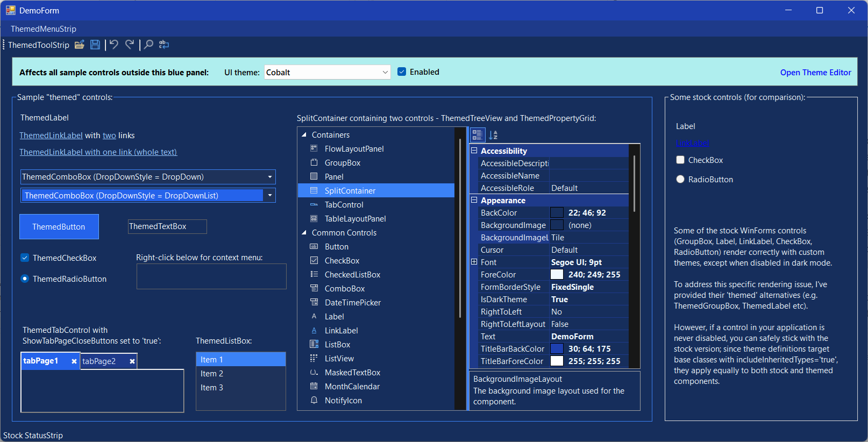Click the ThemedLinkLabel first link
Image resolution: width=868 pixels, height=442 pixels.
51,136
